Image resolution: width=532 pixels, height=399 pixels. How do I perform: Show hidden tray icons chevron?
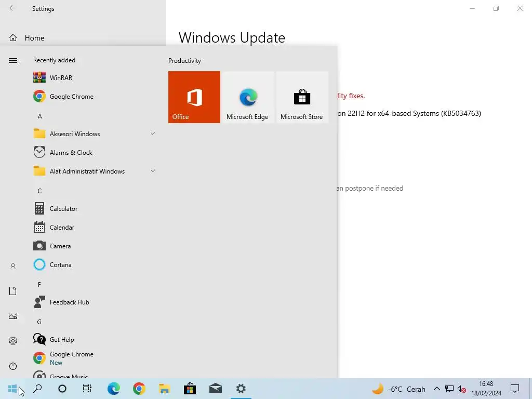[437, 389]
